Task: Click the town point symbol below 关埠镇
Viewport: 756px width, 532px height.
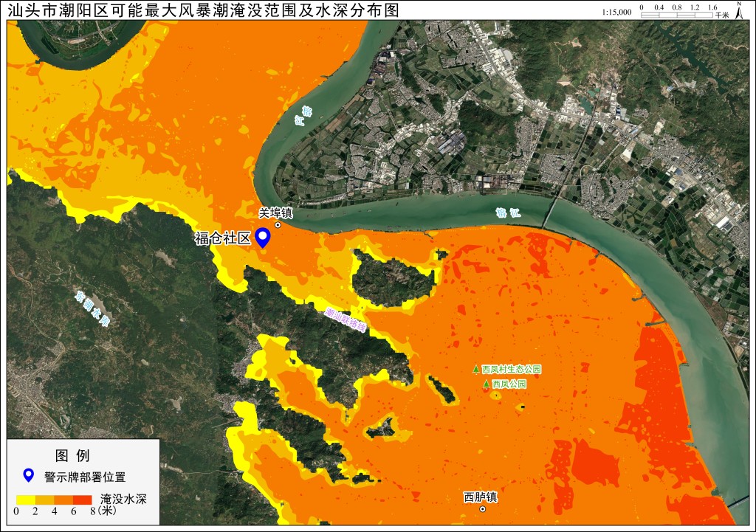Action: click(278, 224)
